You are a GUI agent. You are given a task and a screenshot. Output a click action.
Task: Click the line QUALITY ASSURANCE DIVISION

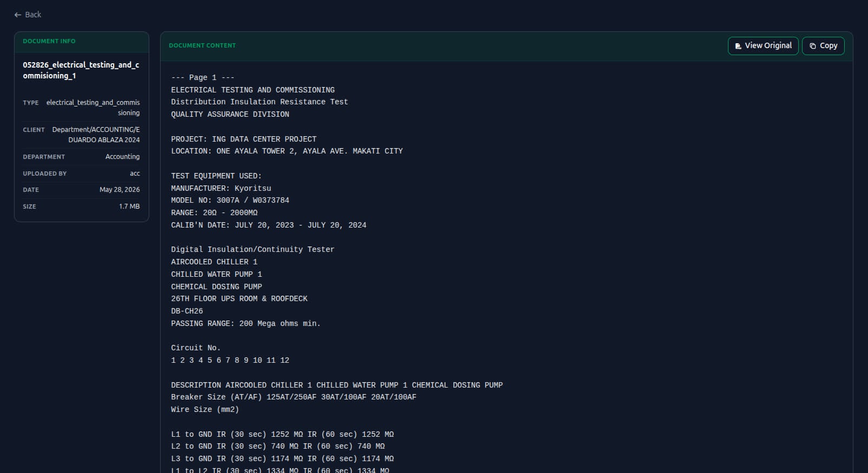point(230,114)
